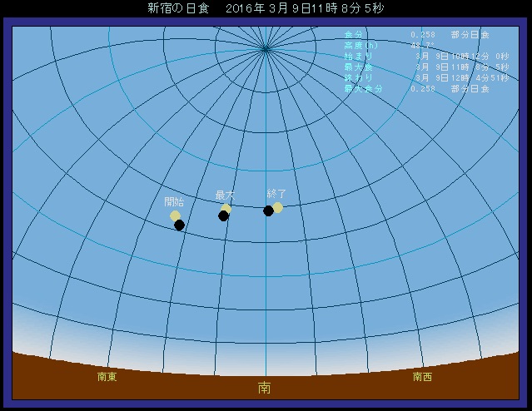This screenshot has width=532, height=411.
Task: Click the end time 12時 4分51秒
Action: pyautogui.click(x=480, y=78)
